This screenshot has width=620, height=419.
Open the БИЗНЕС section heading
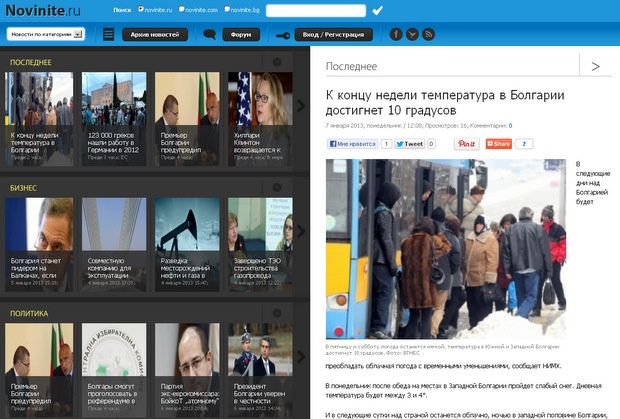[x=23, y=188]
